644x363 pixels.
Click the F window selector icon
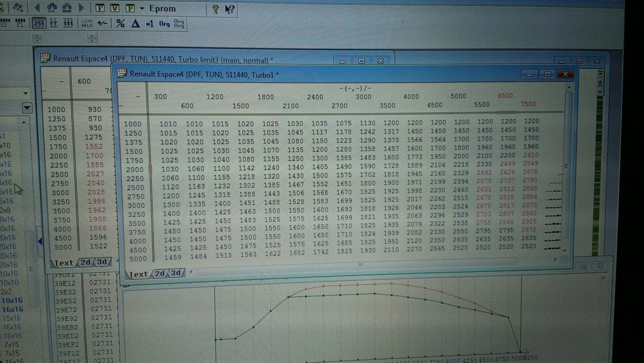[100, 8]
